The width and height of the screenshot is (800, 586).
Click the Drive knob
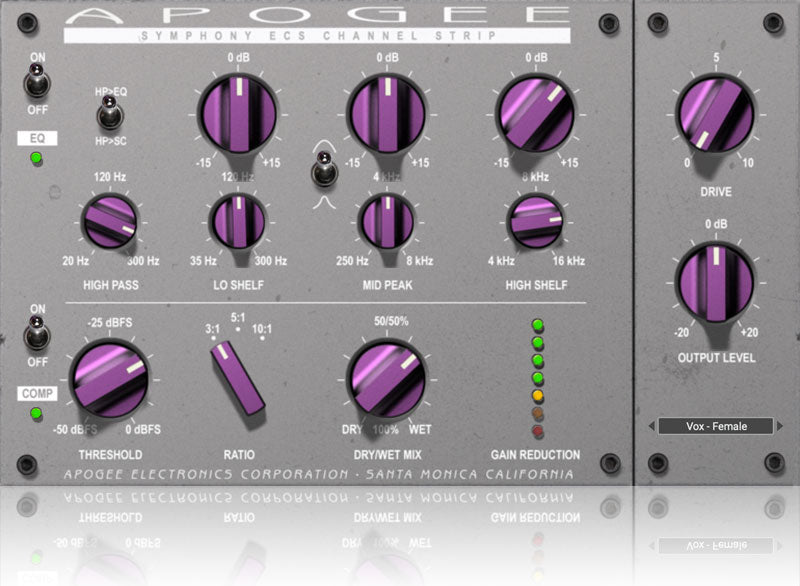[715, 114]
